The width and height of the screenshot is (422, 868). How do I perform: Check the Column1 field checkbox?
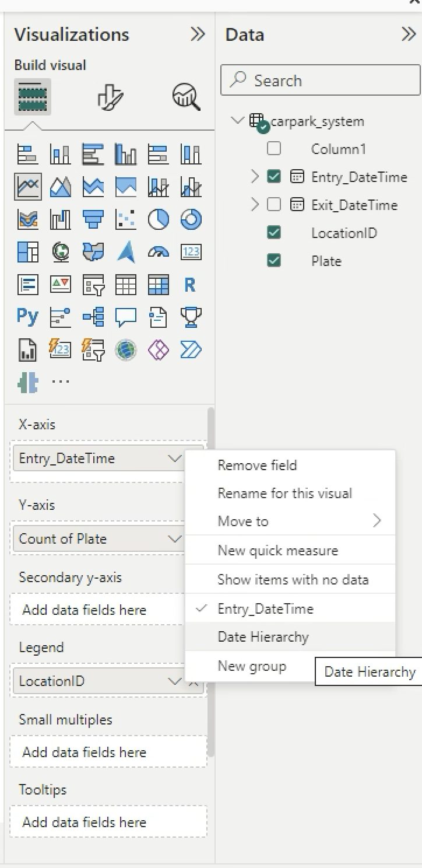pyautogui.click(x=274, y=149)
